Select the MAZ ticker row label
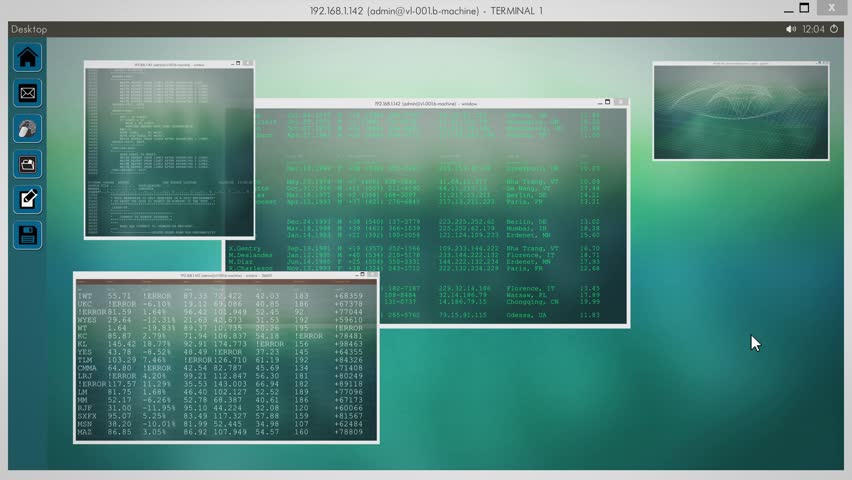 (85, 432)
